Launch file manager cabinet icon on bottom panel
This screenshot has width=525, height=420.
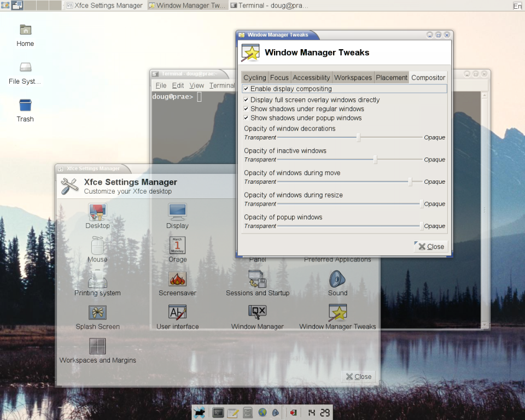[x=248, y=413]
